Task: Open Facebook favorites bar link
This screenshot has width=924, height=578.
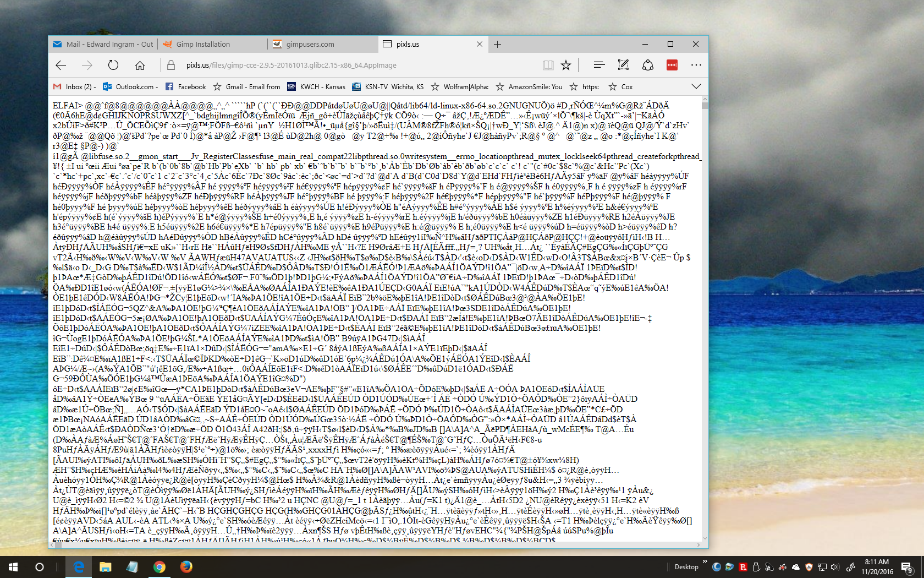Action: click(x=186, y=87)
